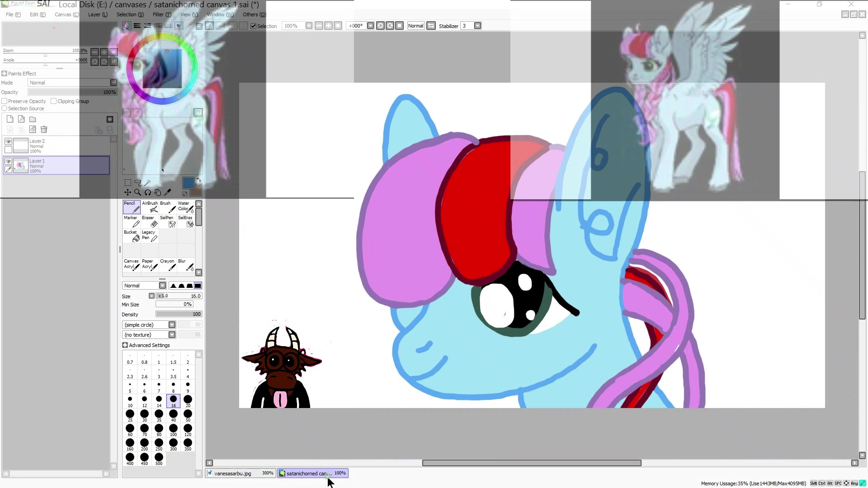Hide Layer2 with its eye icon
The height and width of the screenshot is (488, 868).
8,141
